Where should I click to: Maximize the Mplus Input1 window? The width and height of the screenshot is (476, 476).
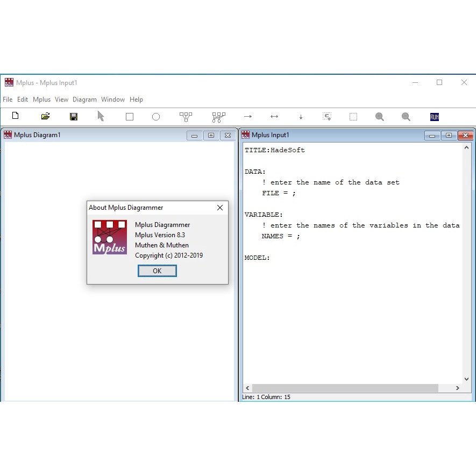pyautogui.click(x=449, y=136)
